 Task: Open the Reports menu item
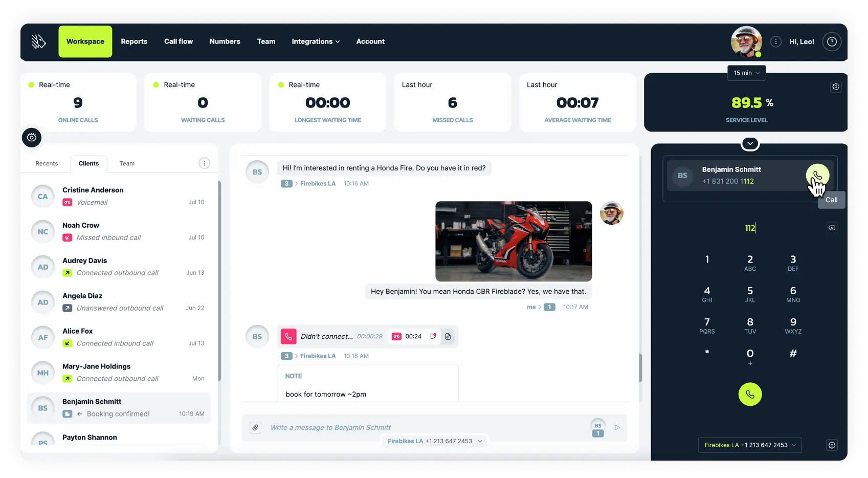click(134, 42)
